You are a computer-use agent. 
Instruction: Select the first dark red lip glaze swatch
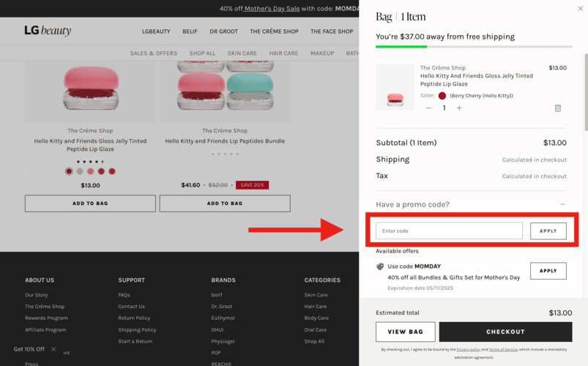[69, 171]
